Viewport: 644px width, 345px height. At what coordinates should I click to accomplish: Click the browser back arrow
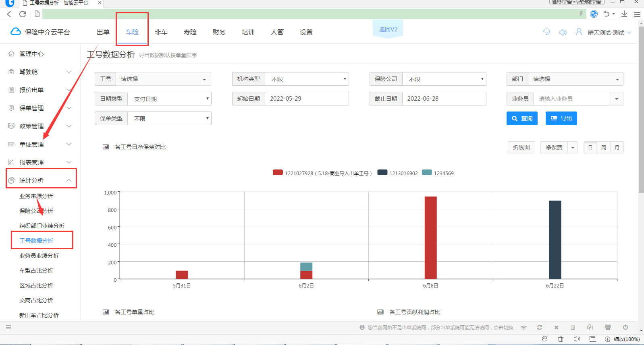(x=9, y=14)
